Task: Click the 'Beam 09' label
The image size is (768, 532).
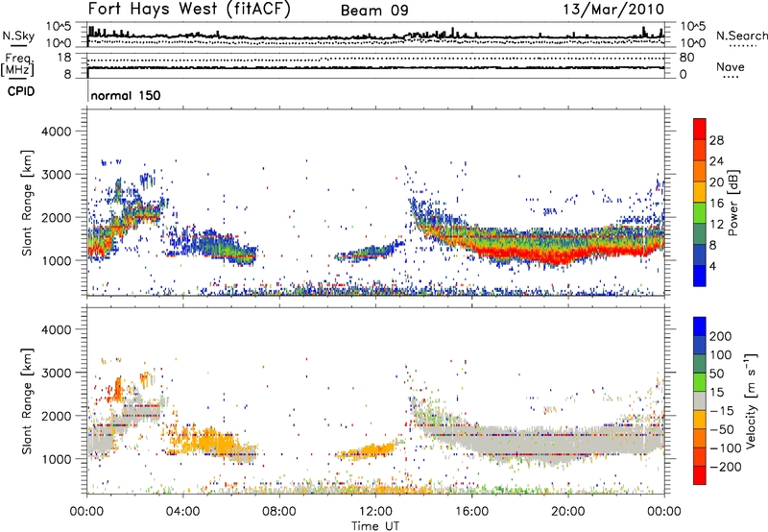Action: click(x=374, y=11)
